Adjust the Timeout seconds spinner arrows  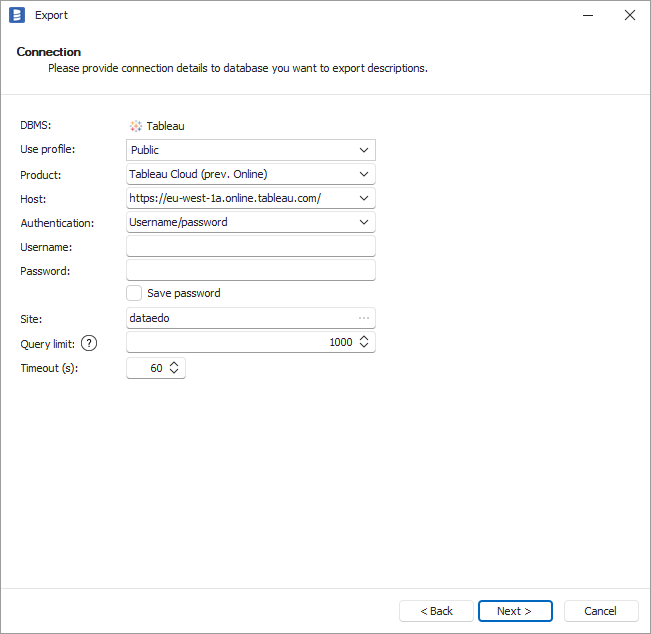click(x=175, y=368)
